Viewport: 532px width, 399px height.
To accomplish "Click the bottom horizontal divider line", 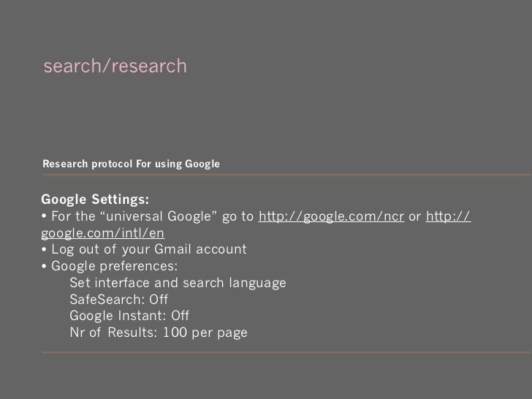I will (x=287, y=352).
